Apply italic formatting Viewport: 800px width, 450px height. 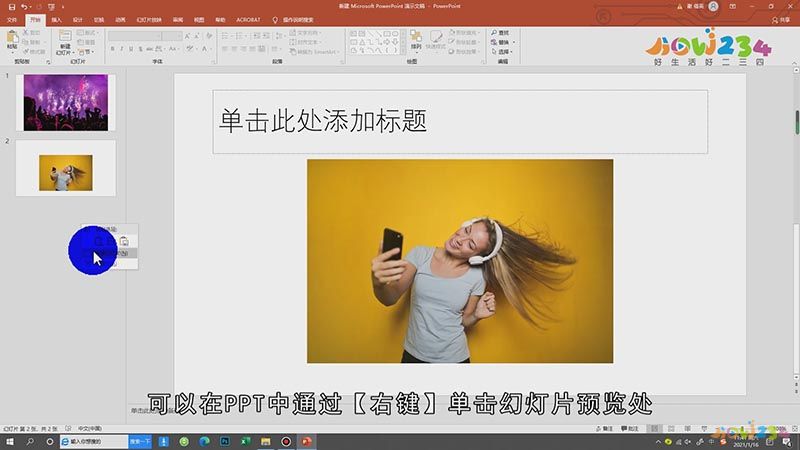(x=121, y=49)
